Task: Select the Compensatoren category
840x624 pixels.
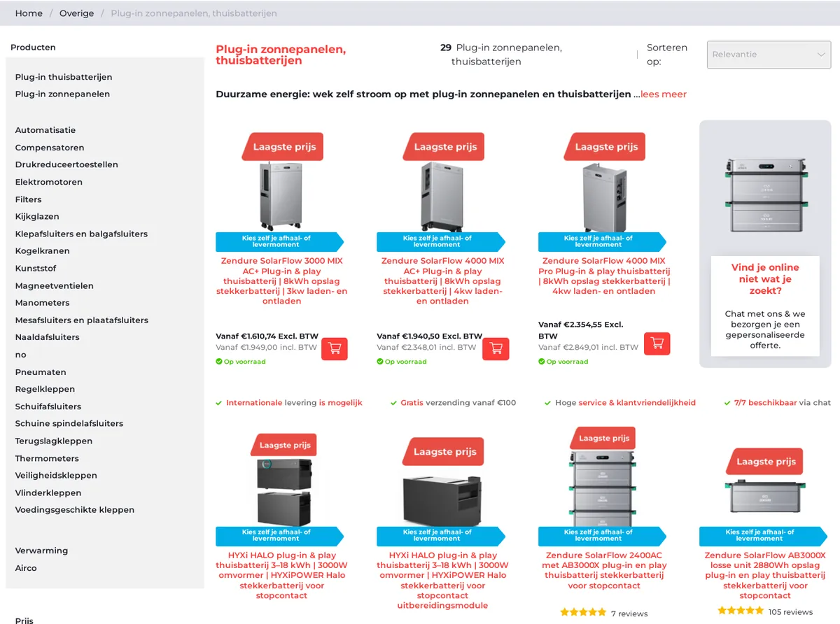Action: click(x=50, y=148)
